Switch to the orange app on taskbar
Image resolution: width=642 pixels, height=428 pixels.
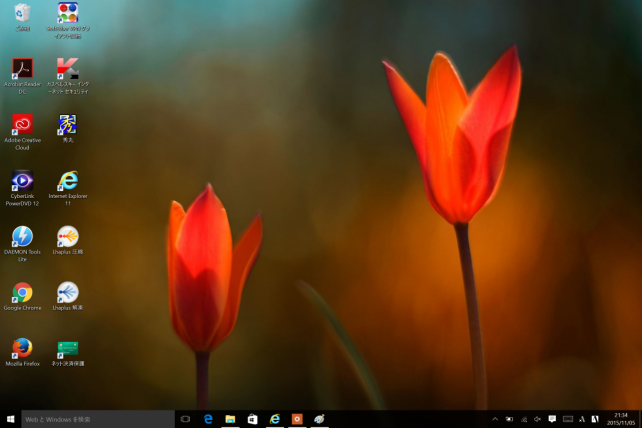click(x=297, y=419)
